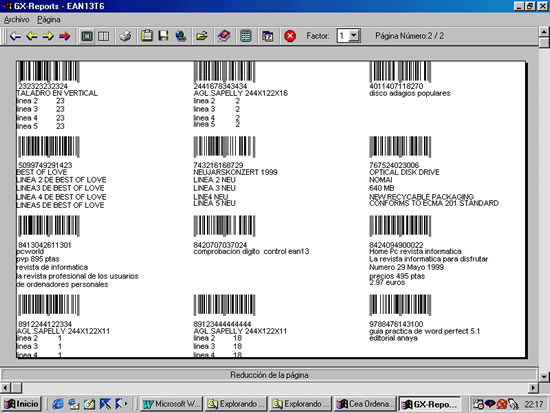Switch to two-page view mode

103,36
